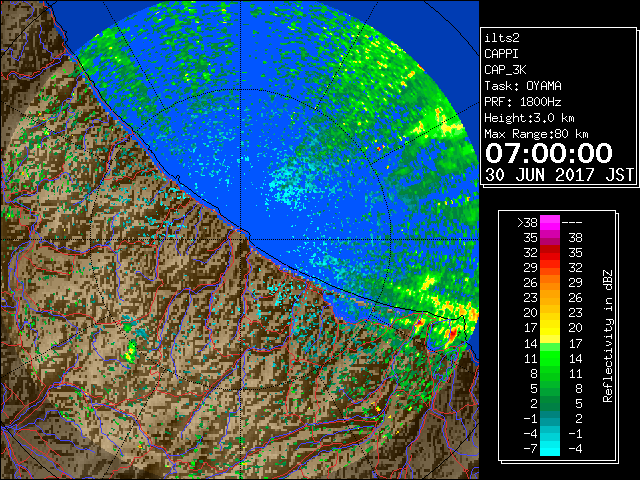Screen dimensions: 640x480
Task: Select the "---" legend label
Action: pyautogui.click(x=572, y=223)
